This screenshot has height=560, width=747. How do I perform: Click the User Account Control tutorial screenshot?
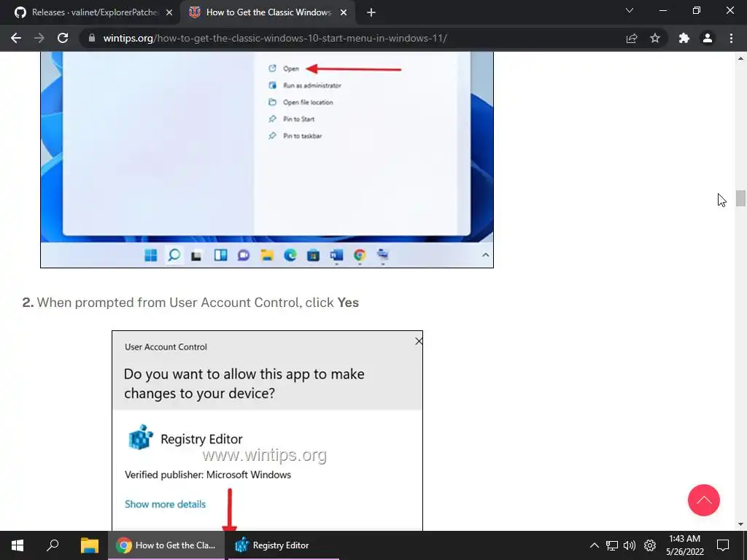click(267, 430)
